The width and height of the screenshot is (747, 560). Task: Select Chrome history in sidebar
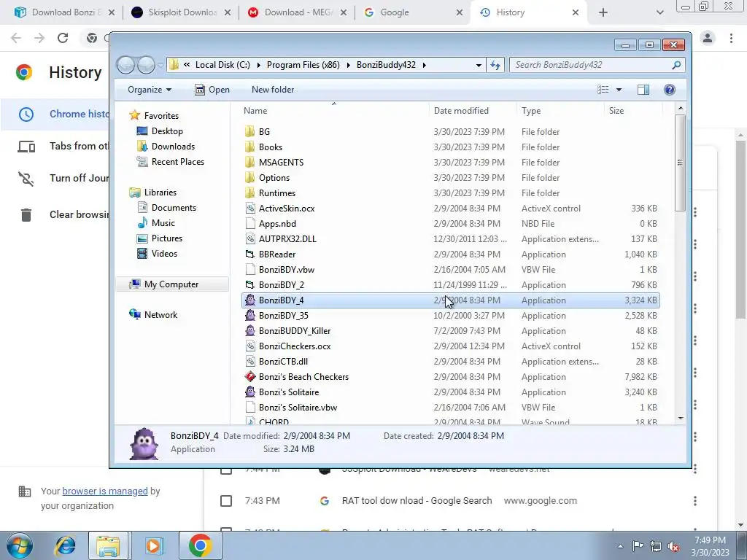55,114
